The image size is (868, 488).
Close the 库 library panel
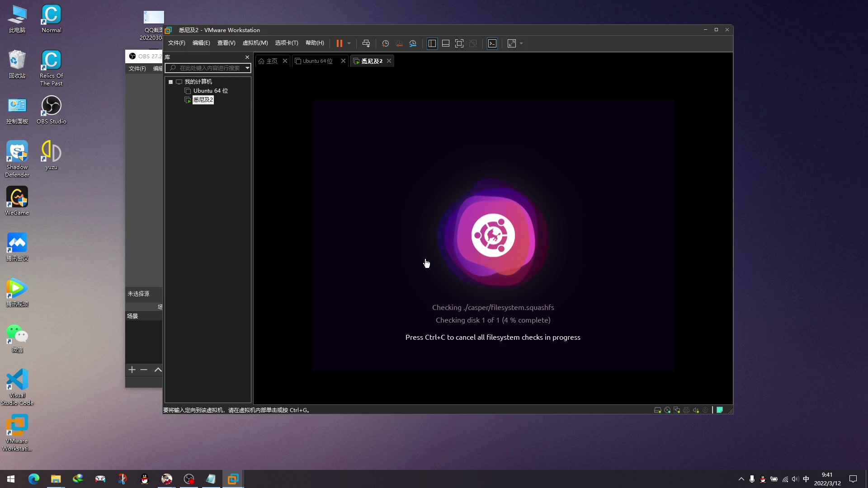point(247,57)
